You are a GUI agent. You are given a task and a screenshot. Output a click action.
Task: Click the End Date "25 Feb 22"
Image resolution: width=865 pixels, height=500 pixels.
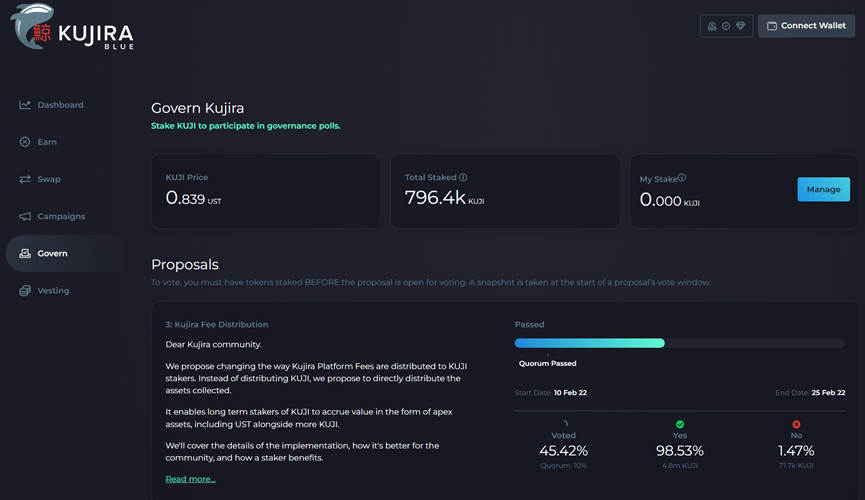(829, 392)
